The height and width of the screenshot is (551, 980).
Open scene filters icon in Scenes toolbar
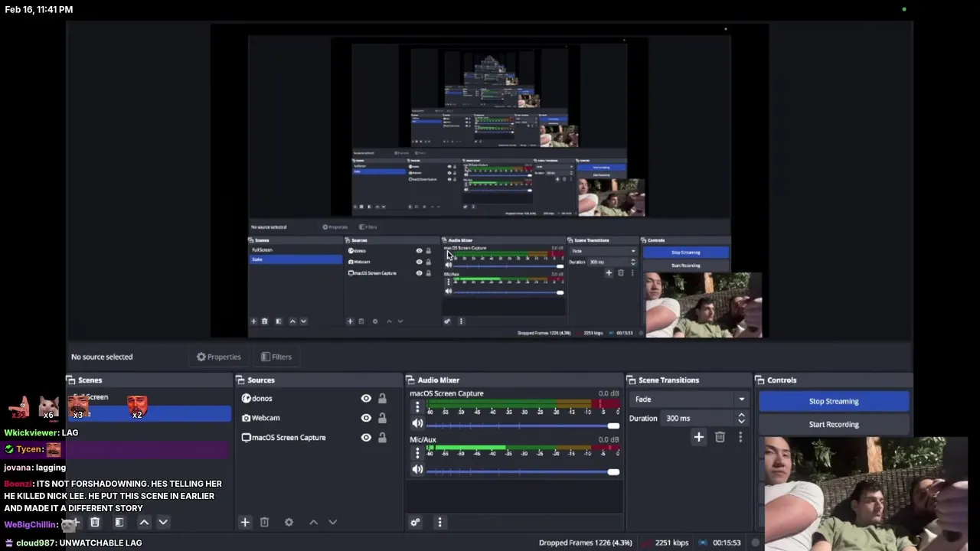119,522
